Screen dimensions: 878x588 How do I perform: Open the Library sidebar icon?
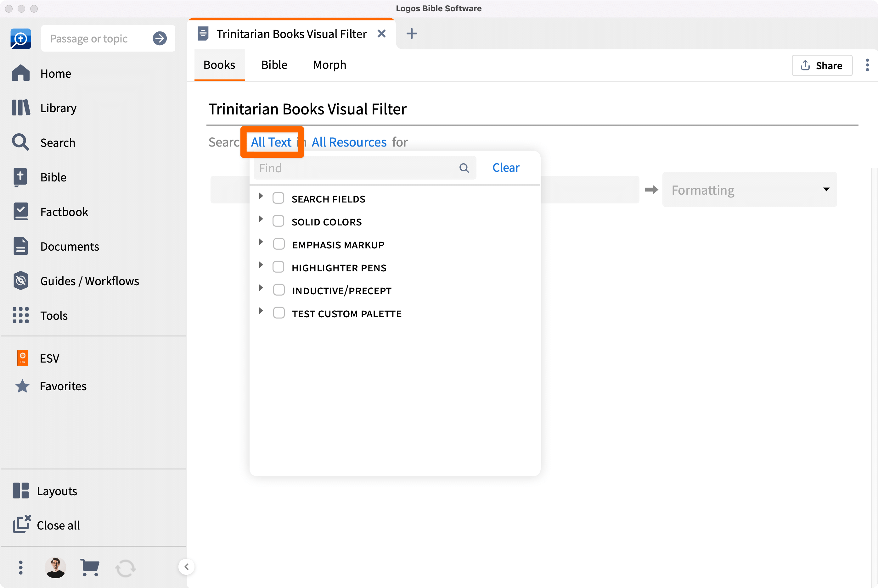[21, 108]
